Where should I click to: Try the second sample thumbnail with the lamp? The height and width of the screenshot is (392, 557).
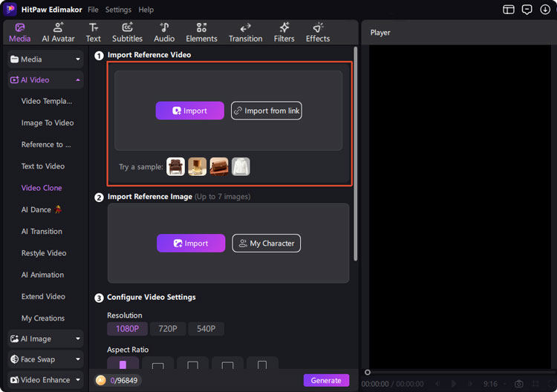click(197, 166)
